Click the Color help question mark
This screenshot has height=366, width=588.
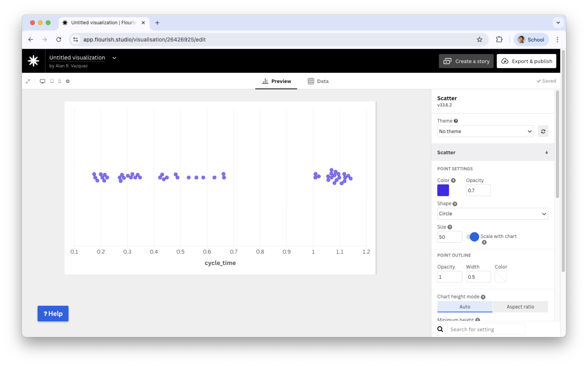(x=453, y=180)
